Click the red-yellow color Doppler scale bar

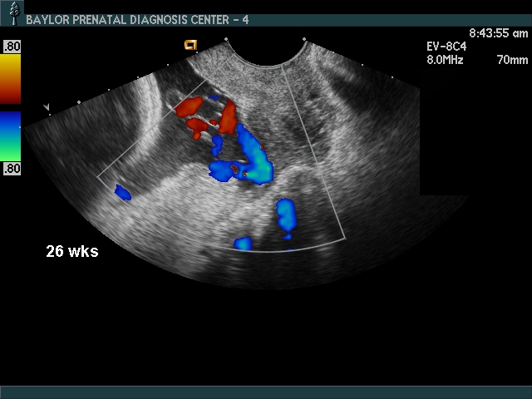click(10, 79)
